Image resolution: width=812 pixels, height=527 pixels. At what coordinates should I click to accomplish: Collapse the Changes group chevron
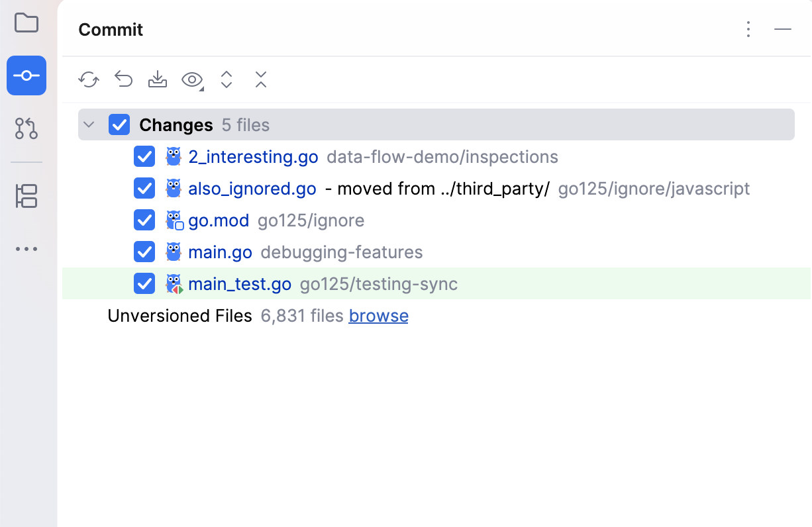pos(88,124)
